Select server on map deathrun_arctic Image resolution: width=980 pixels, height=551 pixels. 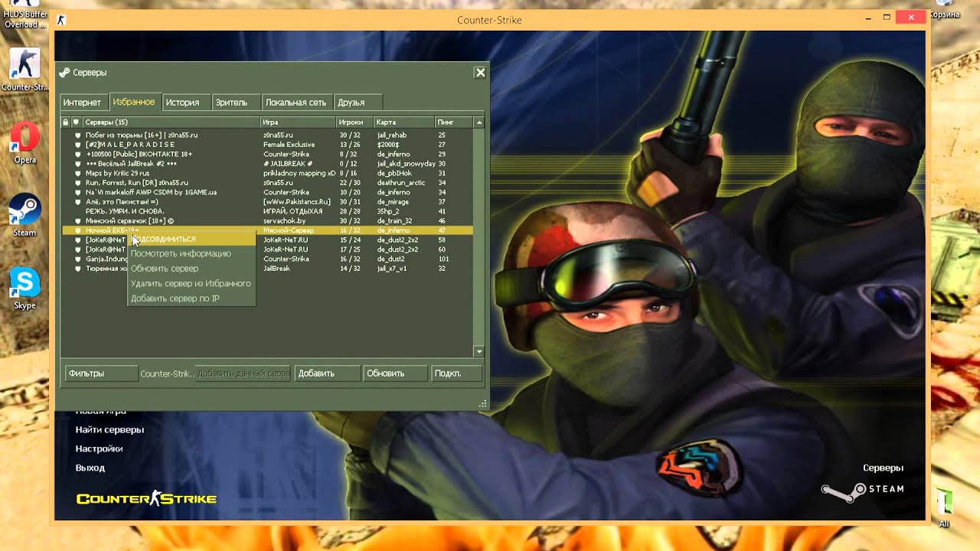(267, 183)
